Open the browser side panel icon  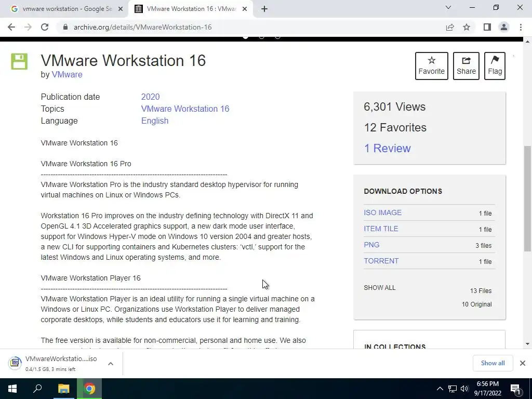click(x=487, y=27)
